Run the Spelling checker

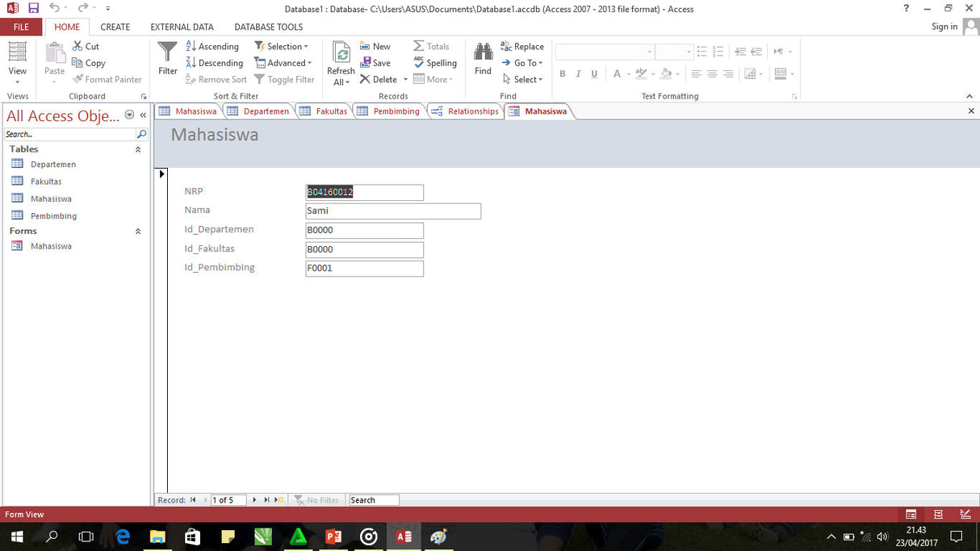pos(435,63)
